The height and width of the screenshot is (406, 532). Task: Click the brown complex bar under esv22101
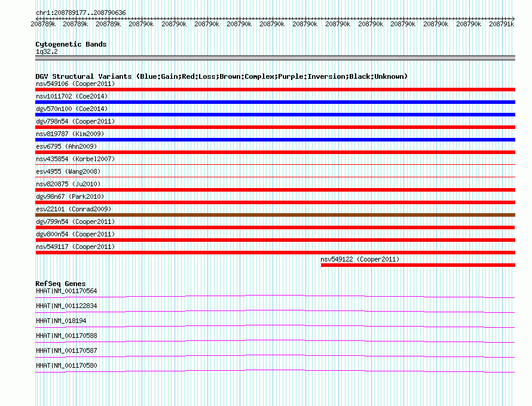[275, 215]
